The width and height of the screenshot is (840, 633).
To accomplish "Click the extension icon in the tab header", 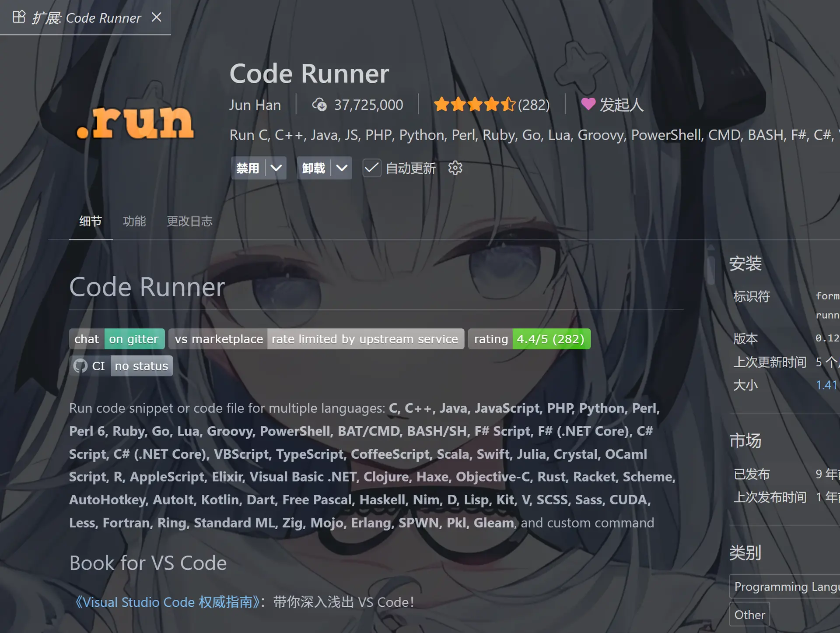I will click(19, 17).
